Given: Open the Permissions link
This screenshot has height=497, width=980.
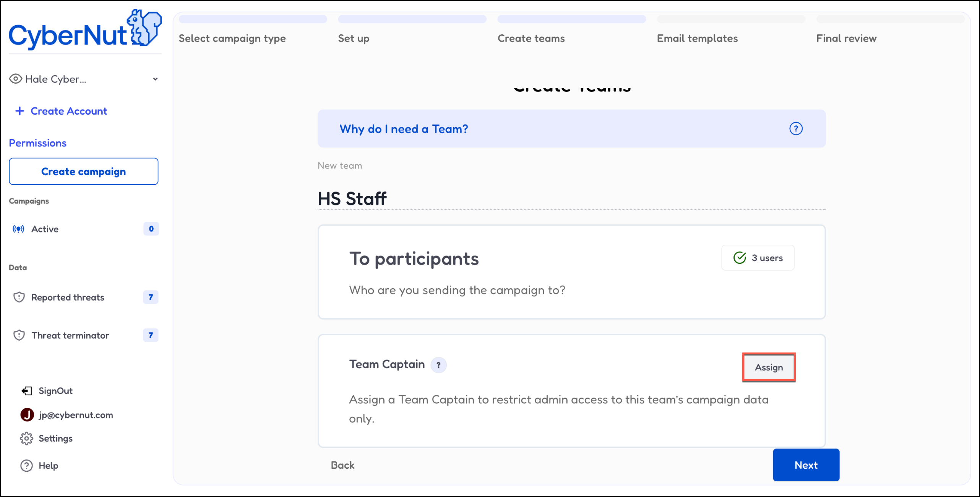Looking at the screenshot, I should [37, 143].
